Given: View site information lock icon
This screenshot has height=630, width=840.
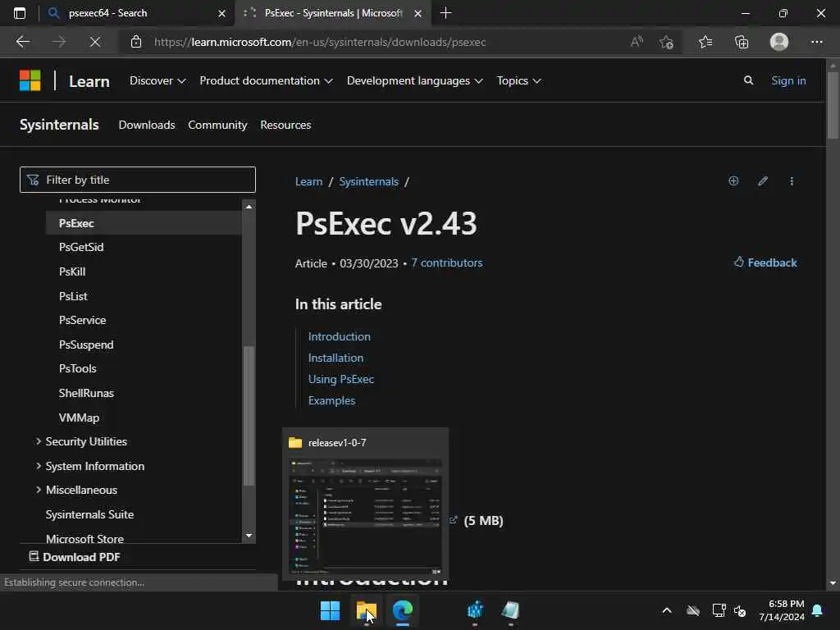Looking at the screenshot, I should 136,42.
